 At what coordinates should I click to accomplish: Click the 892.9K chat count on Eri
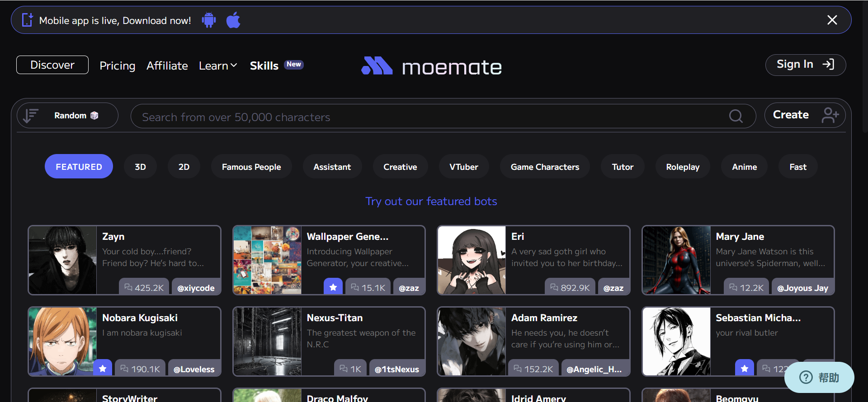pos(570,287)
